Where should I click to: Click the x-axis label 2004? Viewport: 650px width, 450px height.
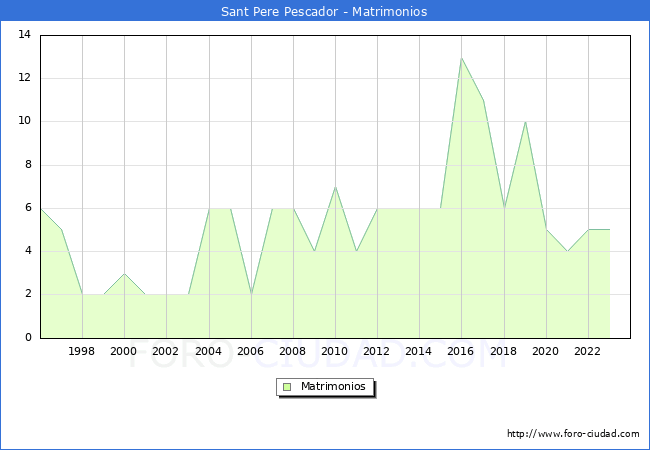(x=209, y=351)
